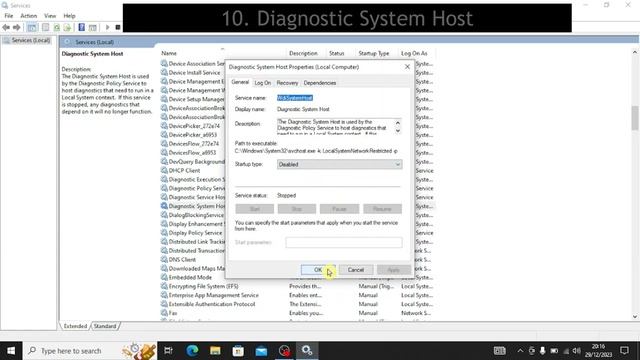Click the volume speaker tray icon

(x=576, y=351)
